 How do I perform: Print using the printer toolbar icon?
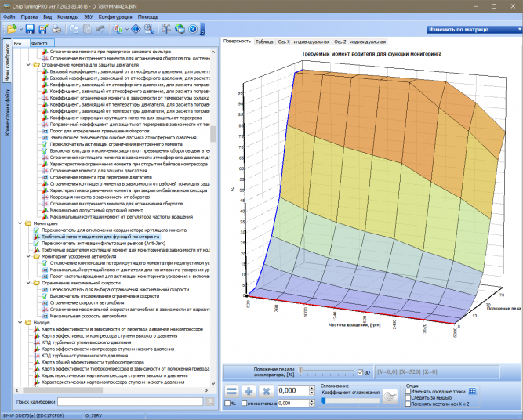coord(56,29)
